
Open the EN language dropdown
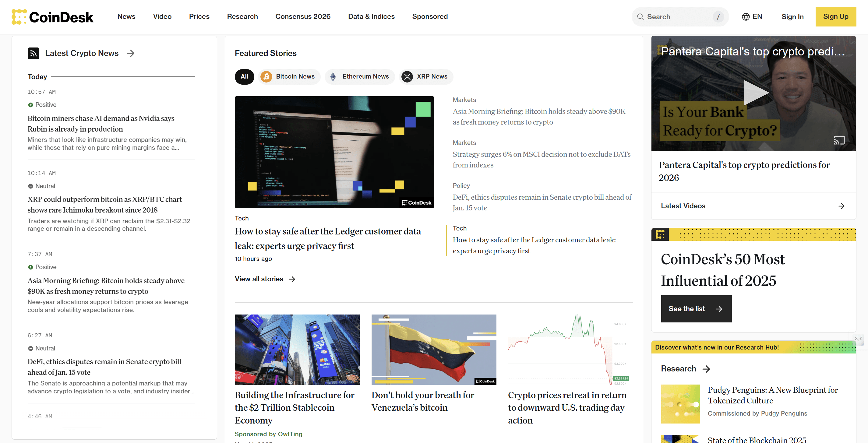click(x=757, y=16)
